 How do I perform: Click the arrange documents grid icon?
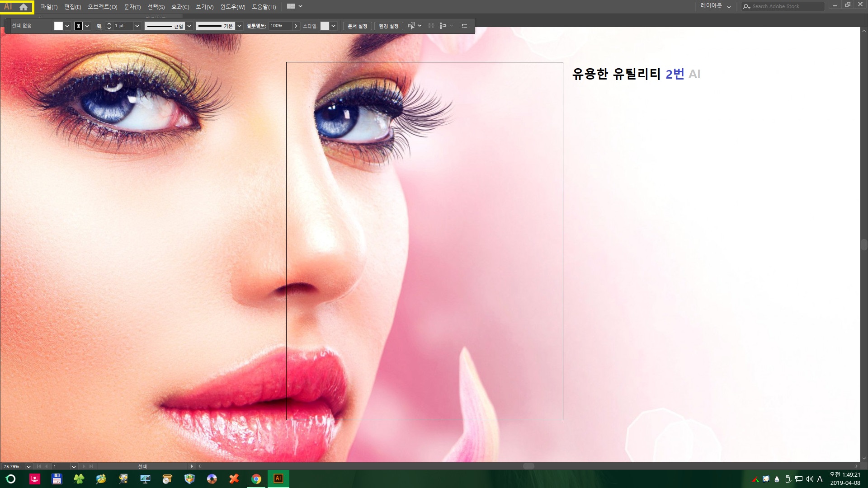click(291, 6)
